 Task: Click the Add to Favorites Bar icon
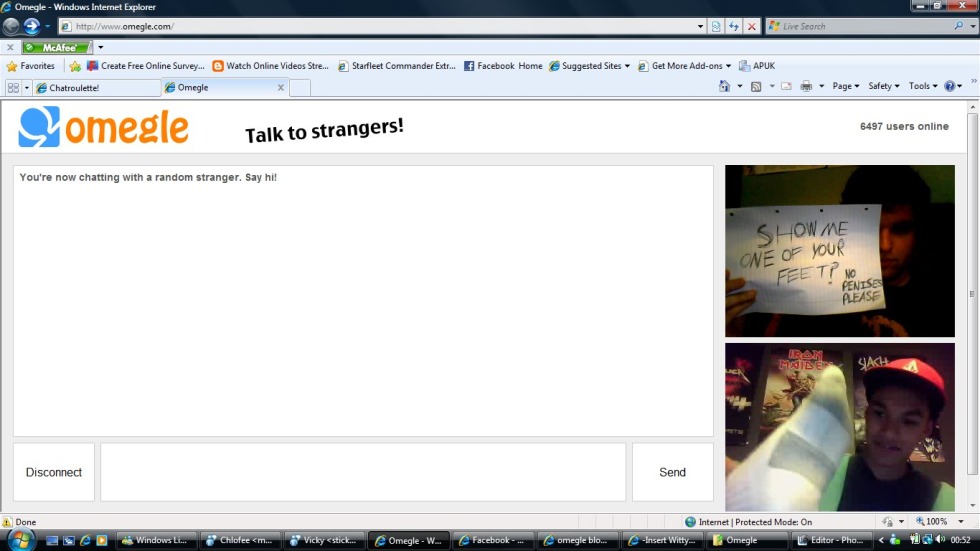click(75, 66)
